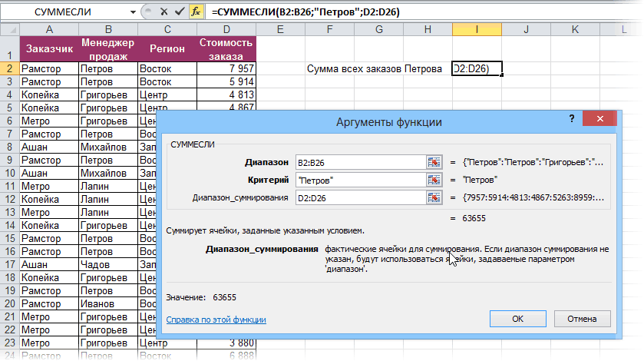Viewport: 644px width, 361px height.
Task: Click the Стоимость заказа header cell
Action: tap(226, 49)
